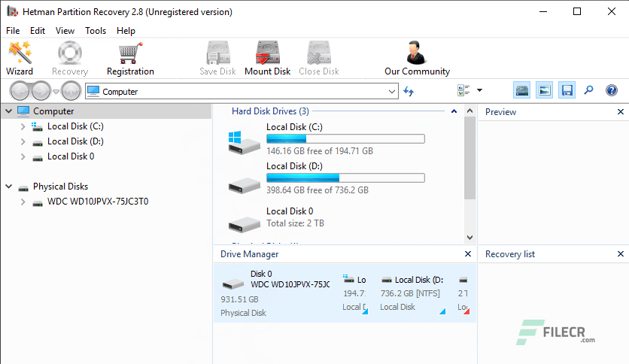Open the Edit menu

(38, 31)
